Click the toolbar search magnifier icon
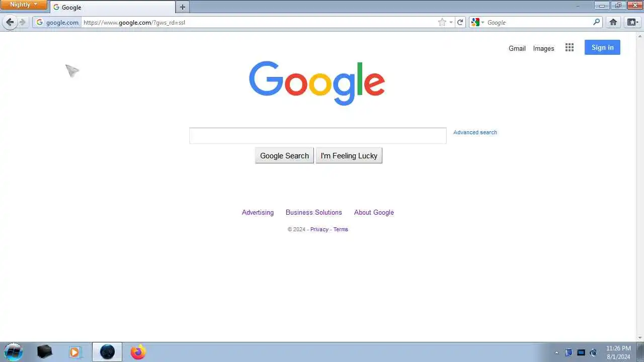 pyautogui.click(x=597, y=22)
